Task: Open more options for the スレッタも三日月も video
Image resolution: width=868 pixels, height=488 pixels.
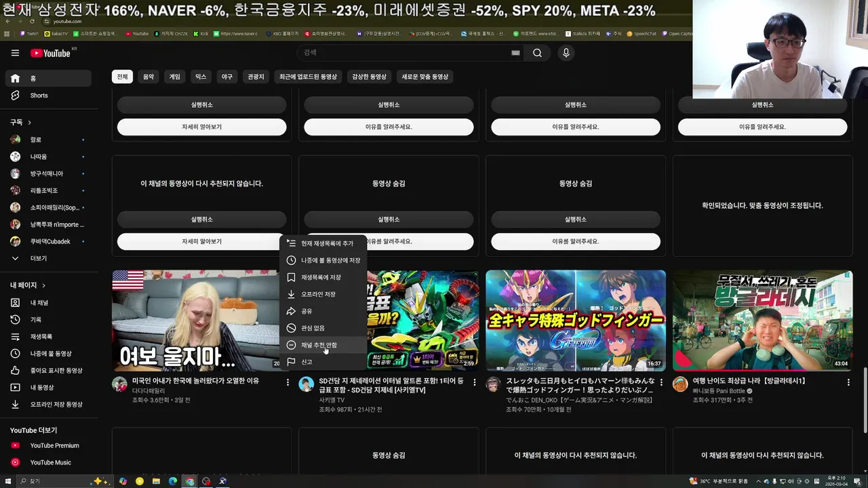Action: click(x=661, y=382)
